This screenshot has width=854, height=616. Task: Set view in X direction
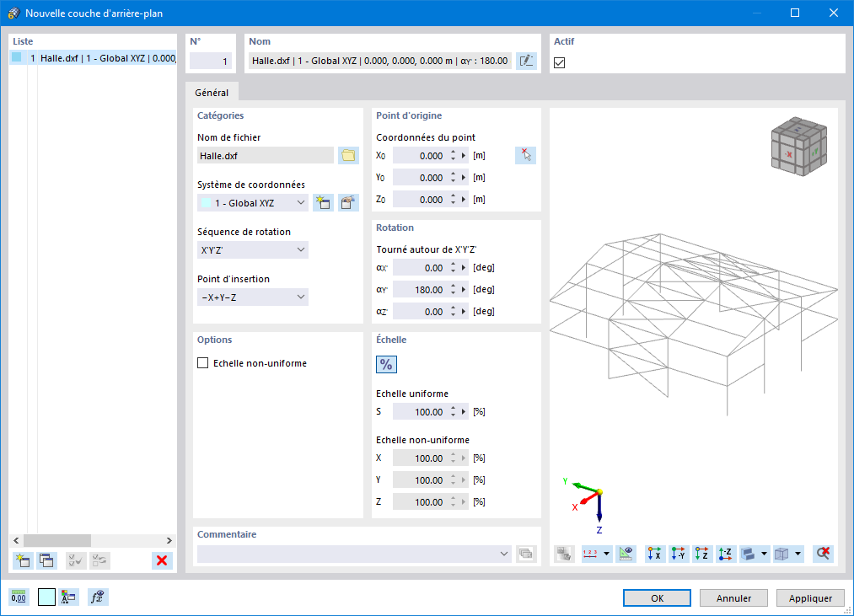click(x=655, y=554)
